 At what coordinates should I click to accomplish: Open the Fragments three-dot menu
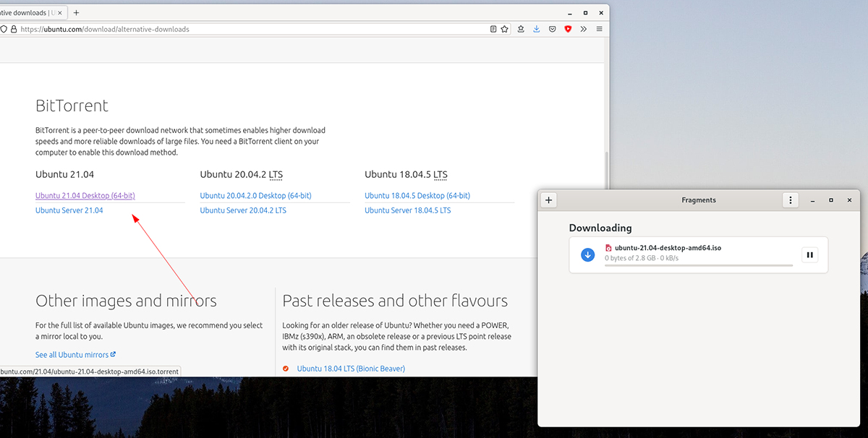tap(791, 200)
